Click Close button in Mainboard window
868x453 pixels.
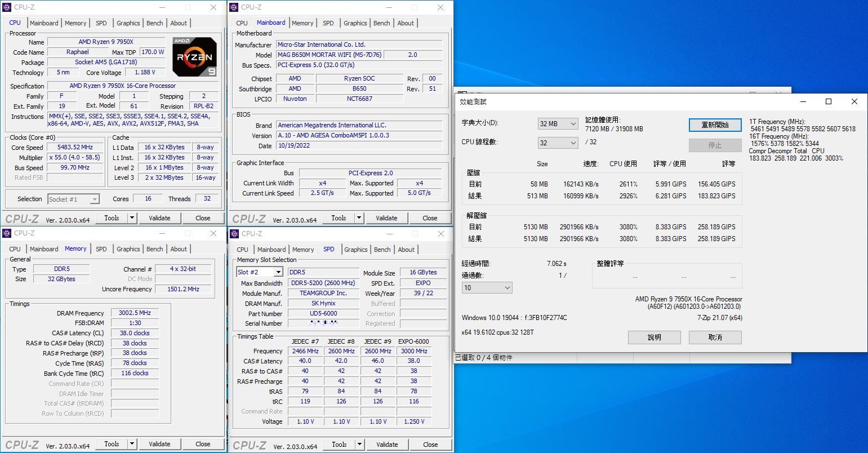click(x=430, y=218)
